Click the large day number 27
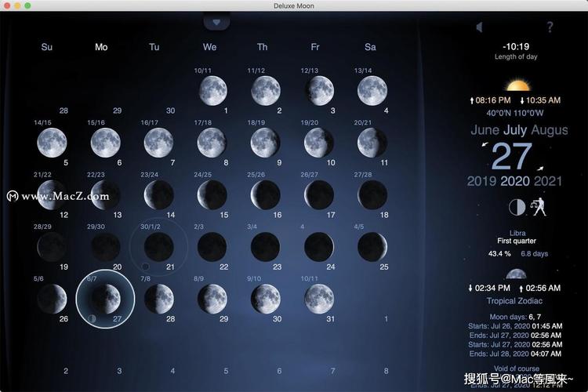588x392 pixels. coord(511,157)
